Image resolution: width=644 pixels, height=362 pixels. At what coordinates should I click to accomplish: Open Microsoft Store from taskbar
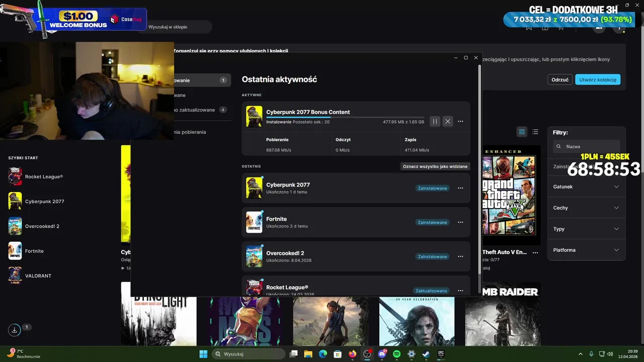click(338, 354)
